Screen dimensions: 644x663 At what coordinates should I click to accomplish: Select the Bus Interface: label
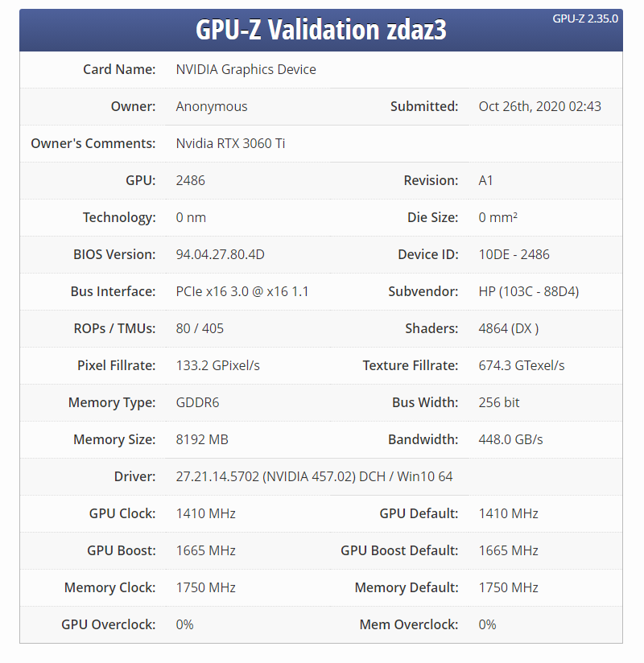pos(113,291)
